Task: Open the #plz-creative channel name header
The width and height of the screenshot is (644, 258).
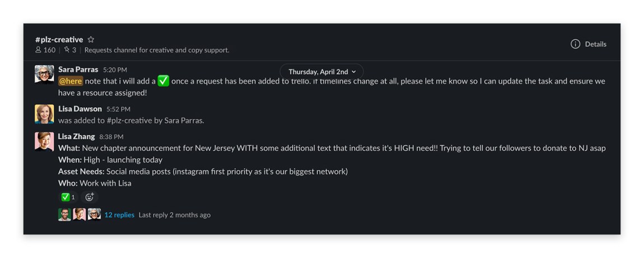Action: [59, 39]
